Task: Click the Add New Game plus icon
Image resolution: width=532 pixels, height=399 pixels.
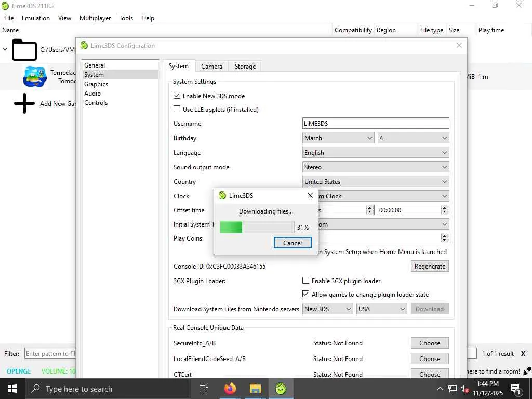Action: click(x=24, y=103)
